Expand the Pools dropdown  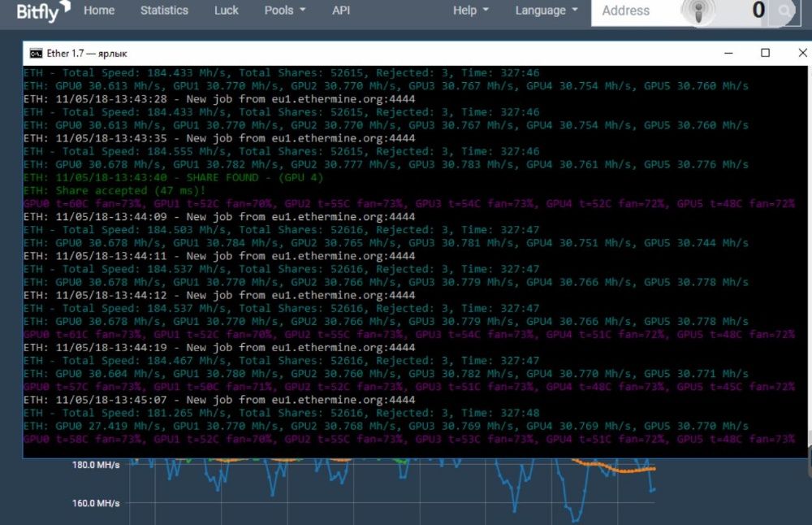click(x=285, y=11)
